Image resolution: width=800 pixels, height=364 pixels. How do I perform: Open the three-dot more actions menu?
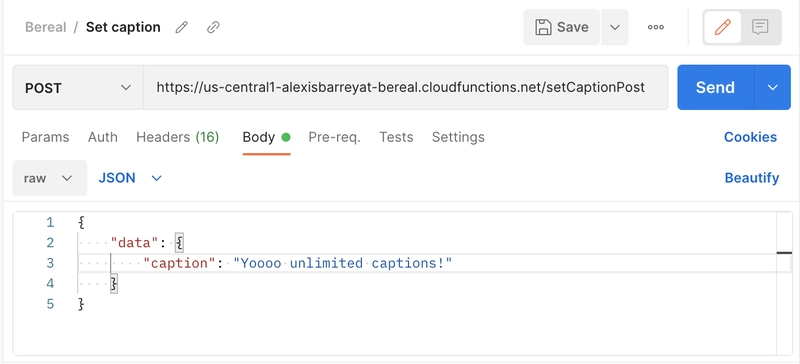tap(656, 28)
